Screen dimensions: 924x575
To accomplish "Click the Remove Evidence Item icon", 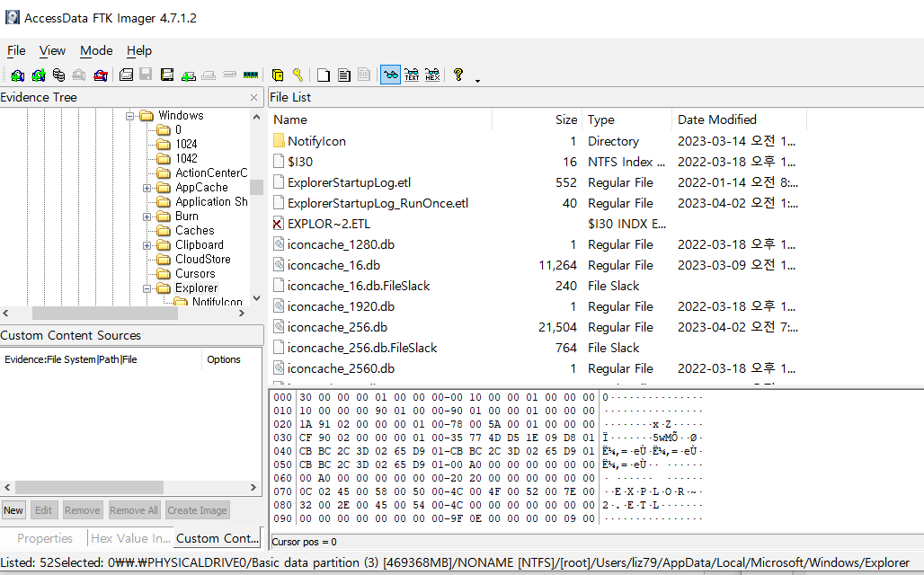I will (79, 75).
